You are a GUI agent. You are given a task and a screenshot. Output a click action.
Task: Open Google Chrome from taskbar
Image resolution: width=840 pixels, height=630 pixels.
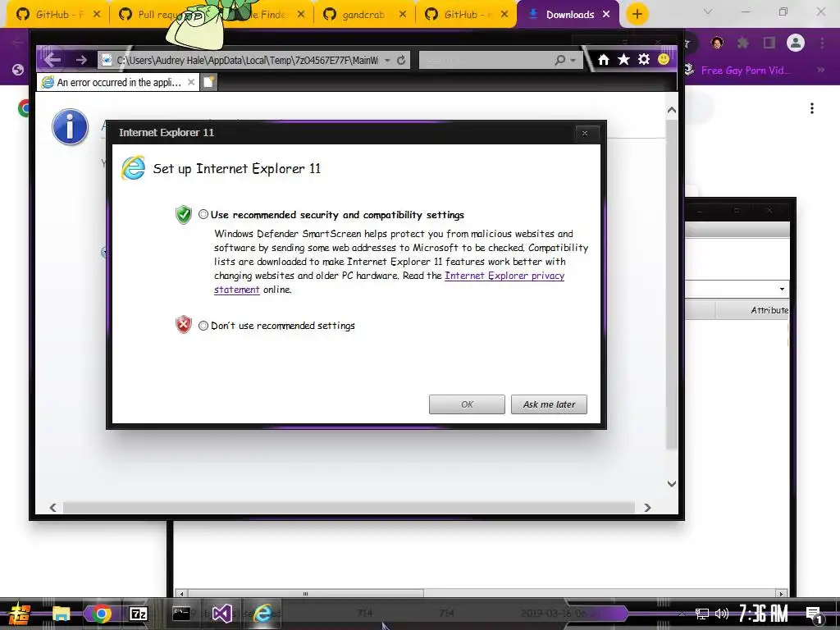[101, 614]
